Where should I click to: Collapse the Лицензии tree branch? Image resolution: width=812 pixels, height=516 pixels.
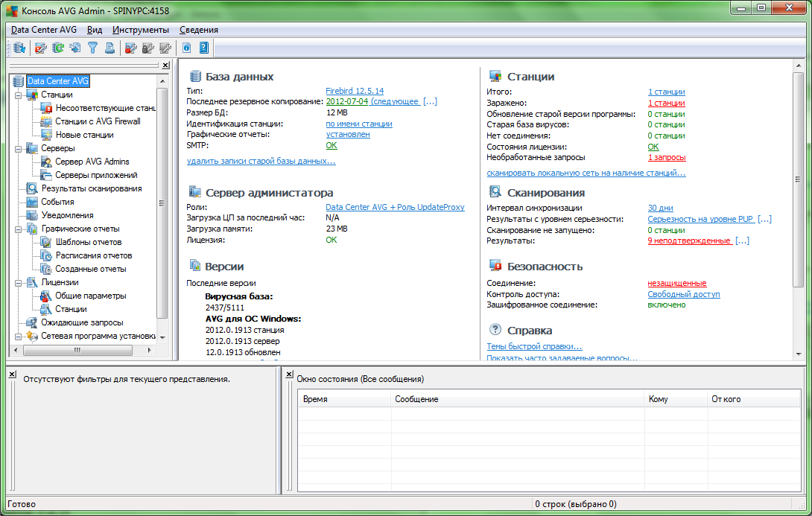(19, 283)
